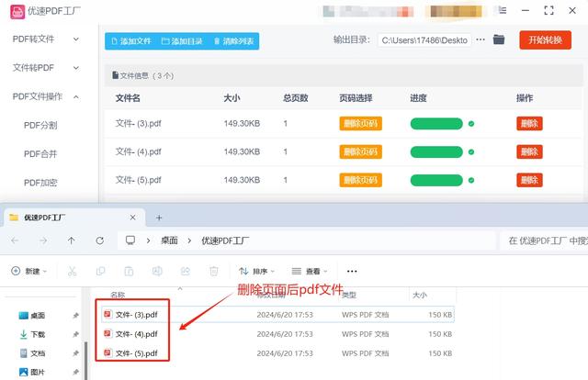588x380 pixels.
Task: Click chevron after computer icon in address bar
Action: click(149, 240)
